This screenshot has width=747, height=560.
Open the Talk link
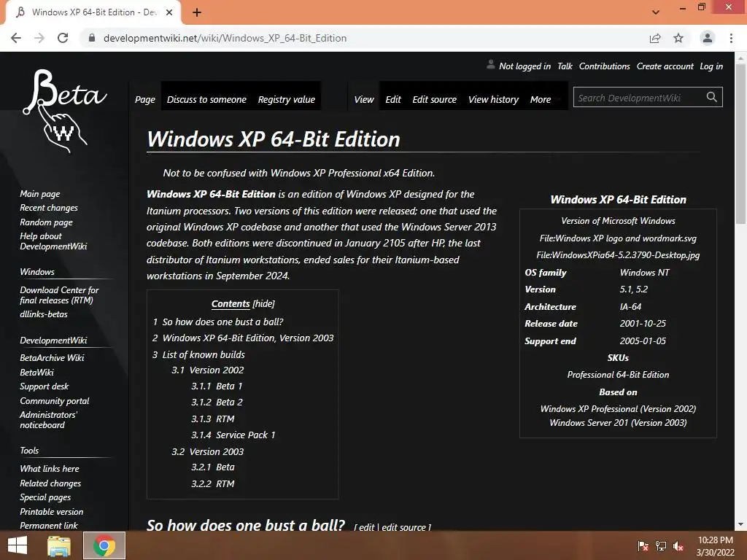pos(565,66)
